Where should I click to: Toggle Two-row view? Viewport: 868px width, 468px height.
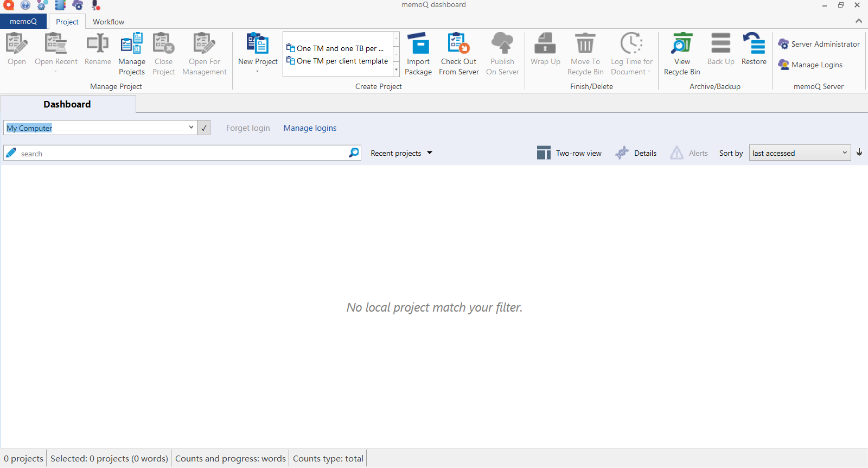pyautogui.click(x=569, y=153)
